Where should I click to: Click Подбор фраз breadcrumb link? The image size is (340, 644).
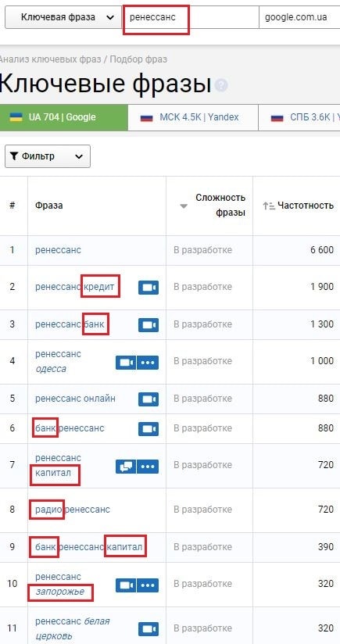pyautogui.click(x=138, y=59)
